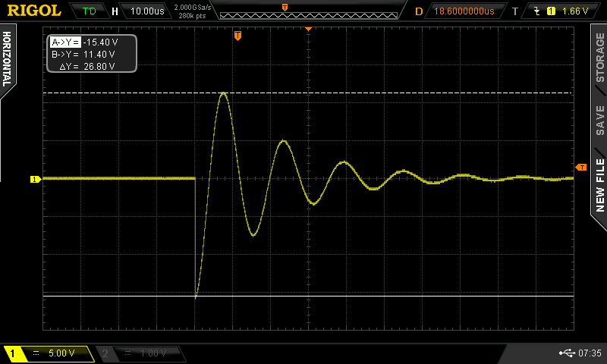Select the 18.6000000us delay value
This screenshot has height=364, width=607.
[x=464, y=11]
